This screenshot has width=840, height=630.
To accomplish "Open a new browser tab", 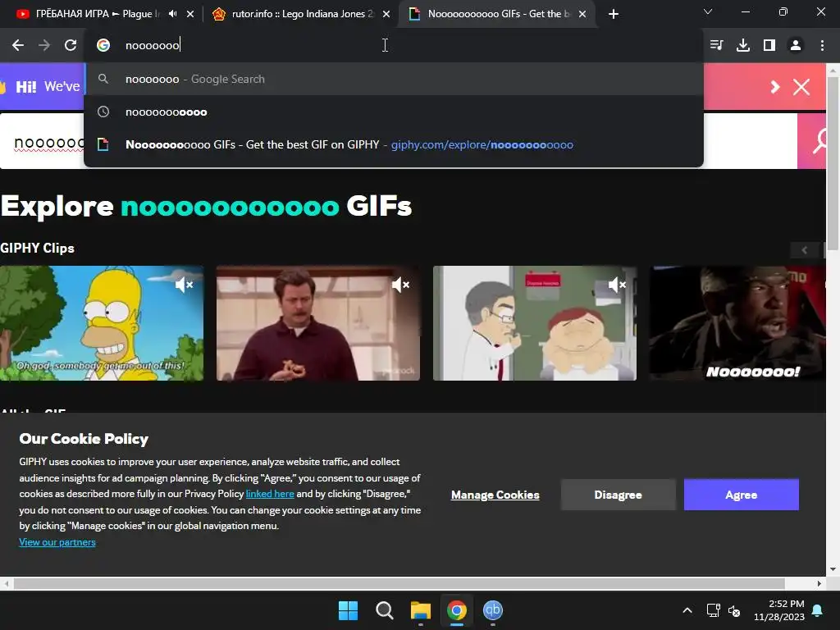I will click(x=614, y=14).
